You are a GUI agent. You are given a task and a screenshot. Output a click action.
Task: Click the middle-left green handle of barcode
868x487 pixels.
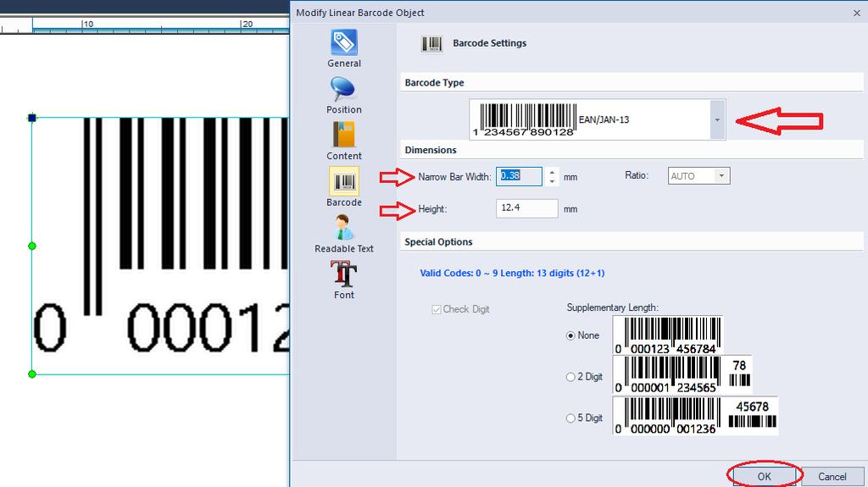coord(32,246)
